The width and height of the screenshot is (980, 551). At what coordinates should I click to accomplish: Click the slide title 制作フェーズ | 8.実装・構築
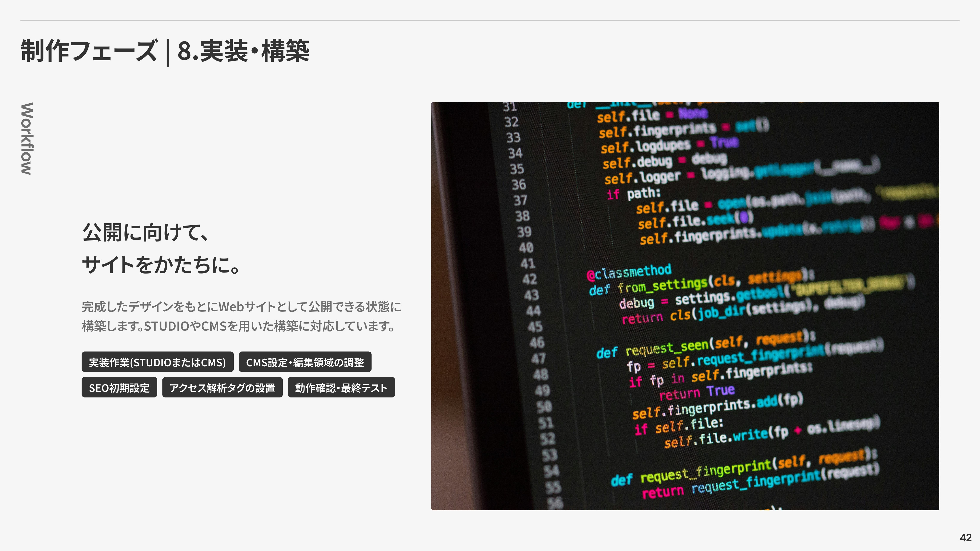click(x=165, y=52)
